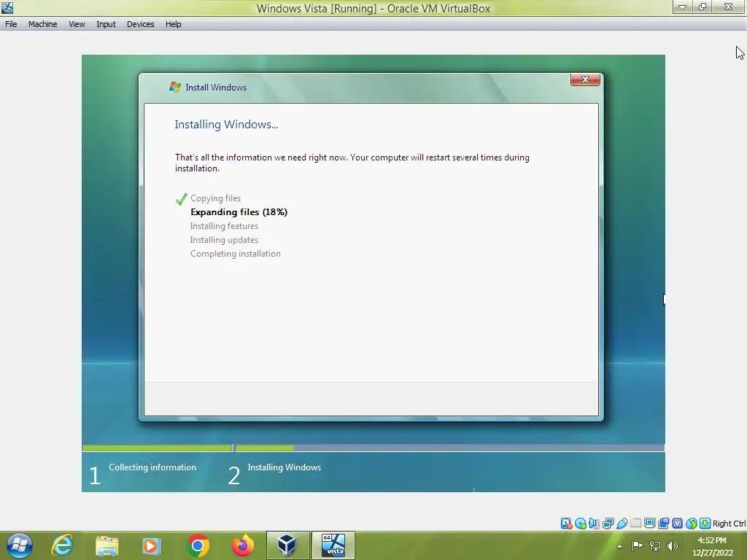This screenshot has height=560, width=747.
Task: Close the Install Windows dialog
Action: [585, 79]
